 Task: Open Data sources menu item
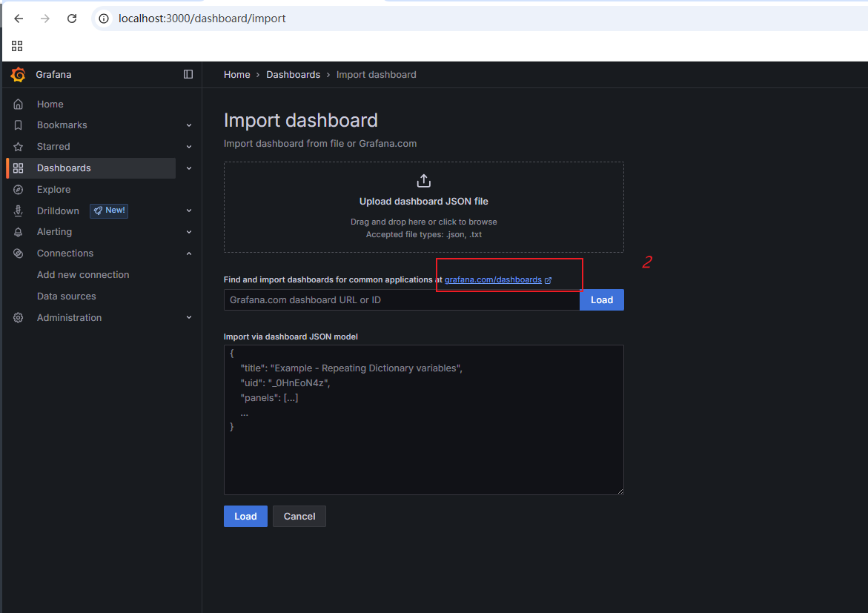tap(67, 296)
